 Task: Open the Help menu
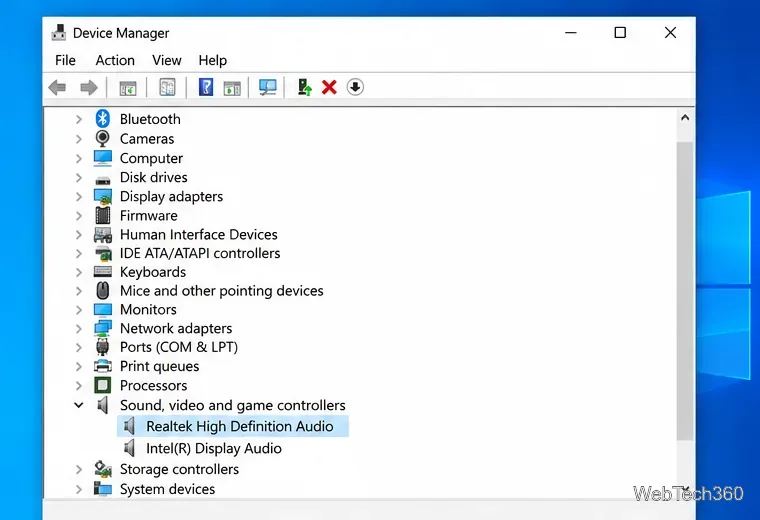click(x=212, y=60)
